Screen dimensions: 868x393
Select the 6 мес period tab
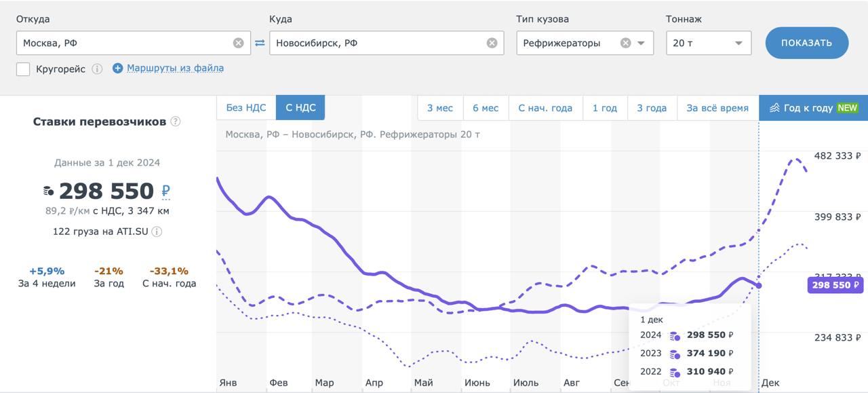point(486,108)
